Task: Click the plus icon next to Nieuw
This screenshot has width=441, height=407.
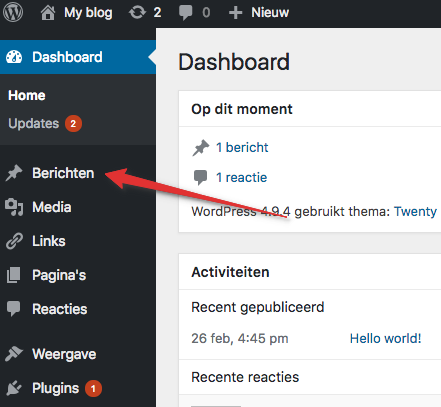Action: pyautogui.click(x=235, y=13)
